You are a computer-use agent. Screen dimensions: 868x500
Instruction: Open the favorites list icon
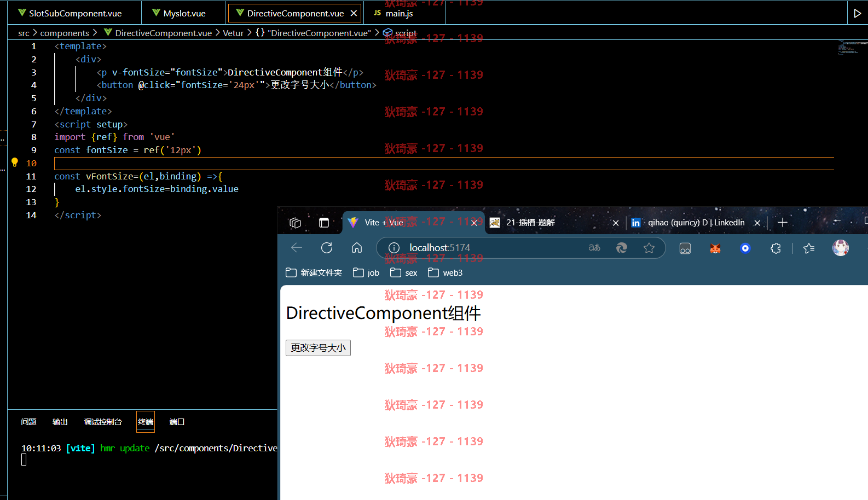click(809, 248)
